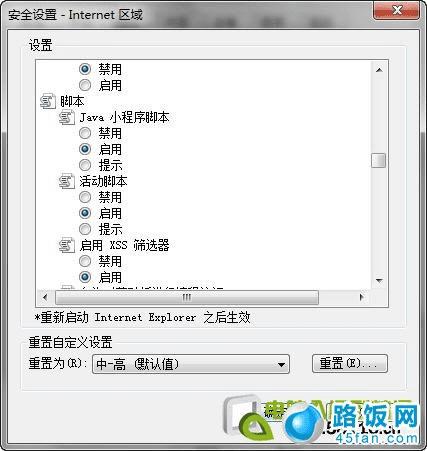The image size is (427, 451).
Task: Close the 安全设置 dialog window
Action: [396, 11]
